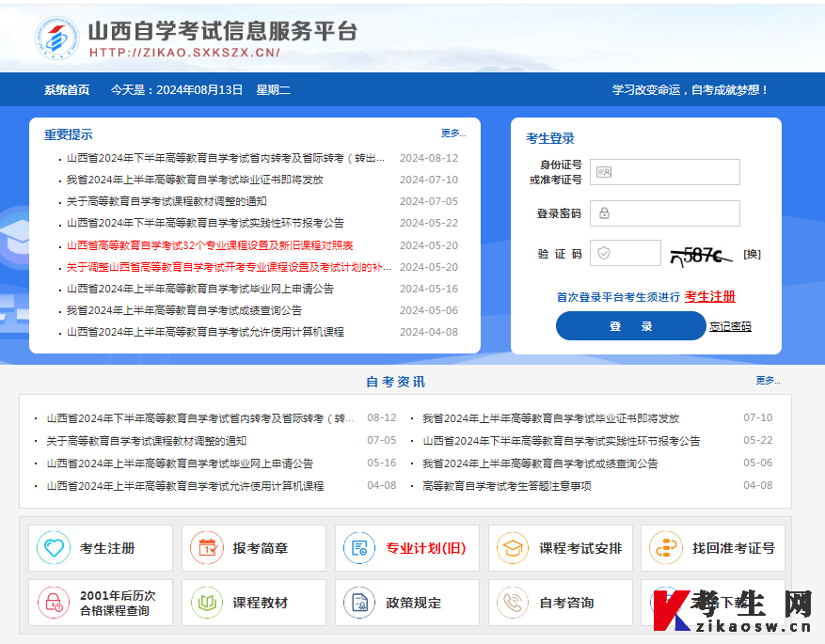This screenshot has height=644, width=825.
Task: Open 课程考试安排 graduation cap icon
Action: click(513, 548)
